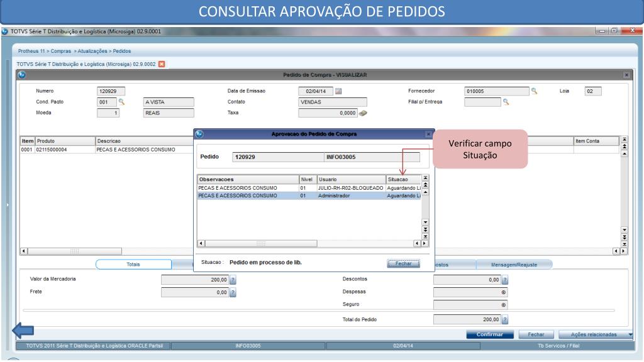Click scroll-right arrow of approval grid

pos(425,243)
